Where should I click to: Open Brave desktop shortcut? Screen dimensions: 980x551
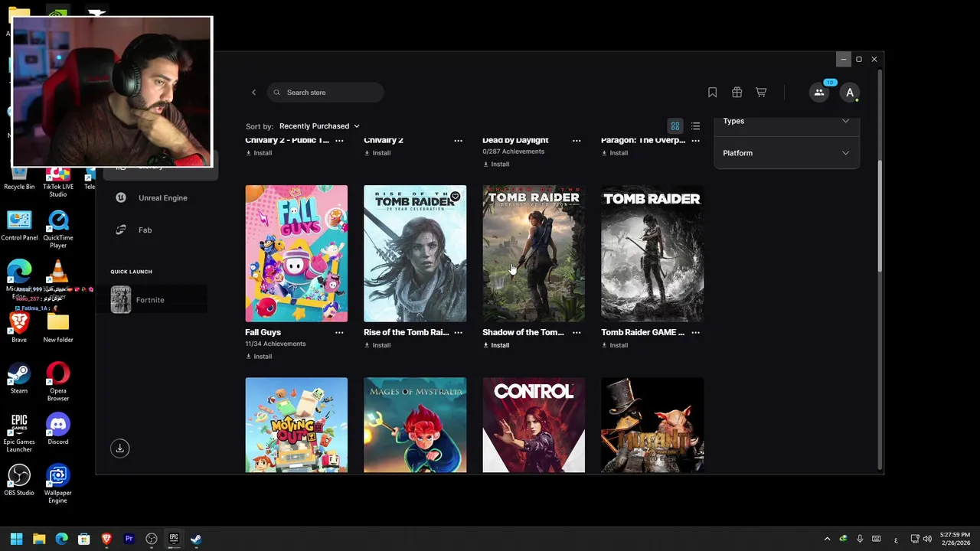[19, 328]
